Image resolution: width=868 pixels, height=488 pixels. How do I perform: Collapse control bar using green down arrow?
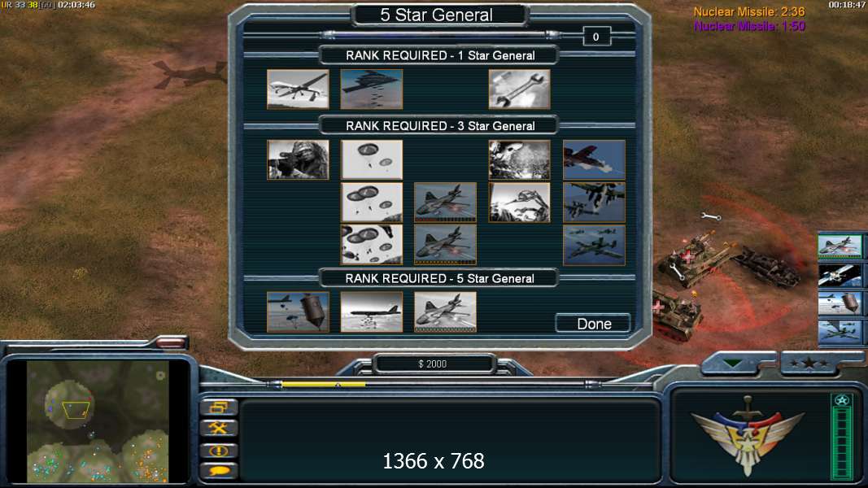[732, 364]
